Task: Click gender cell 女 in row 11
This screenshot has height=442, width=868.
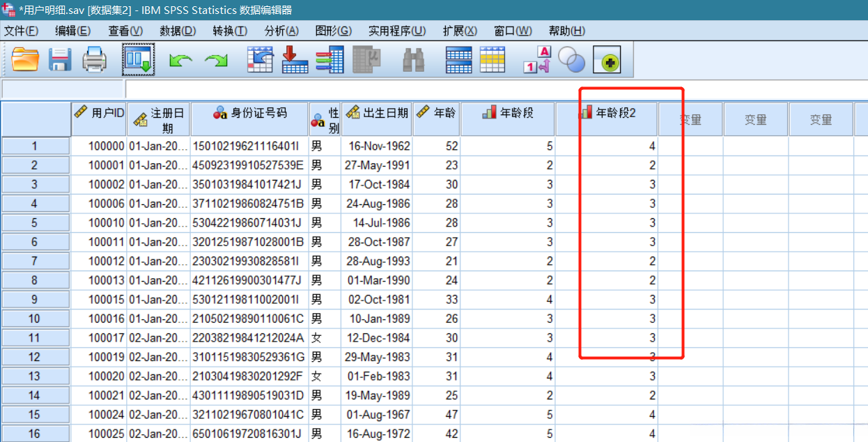Action: coord(325,337)
